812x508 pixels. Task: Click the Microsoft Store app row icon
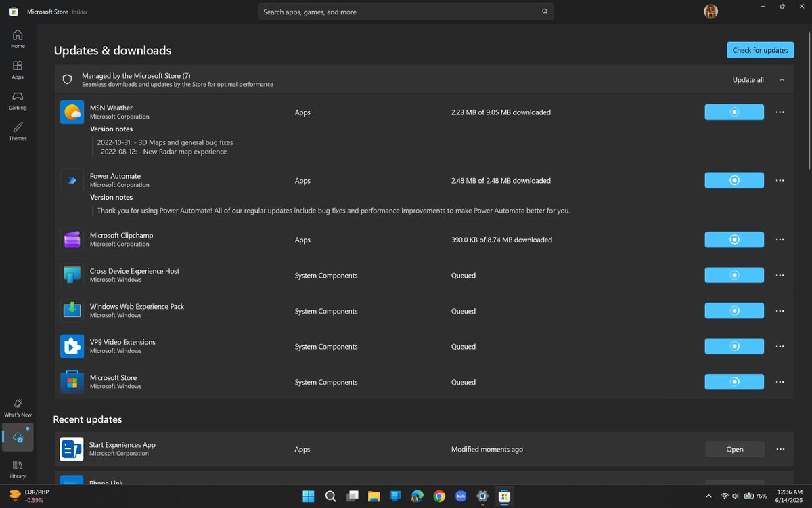pos(72,382)
